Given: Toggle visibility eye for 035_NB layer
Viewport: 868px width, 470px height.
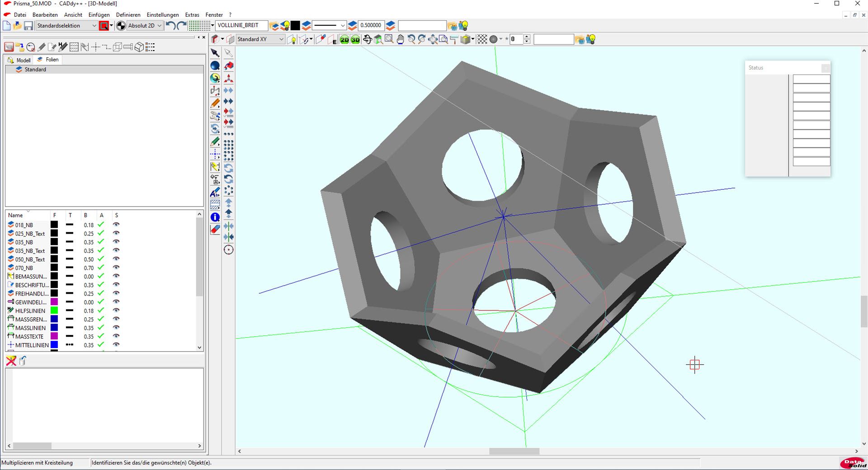Looking at the screenshot, I should tap(116, 242).
